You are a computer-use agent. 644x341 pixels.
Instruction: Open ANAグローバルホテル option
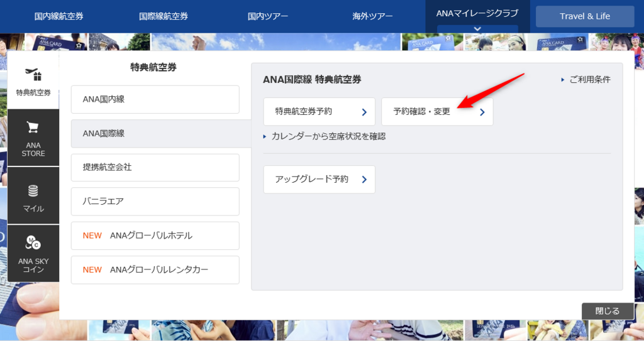pyautogui.click(x=155, y=235)
